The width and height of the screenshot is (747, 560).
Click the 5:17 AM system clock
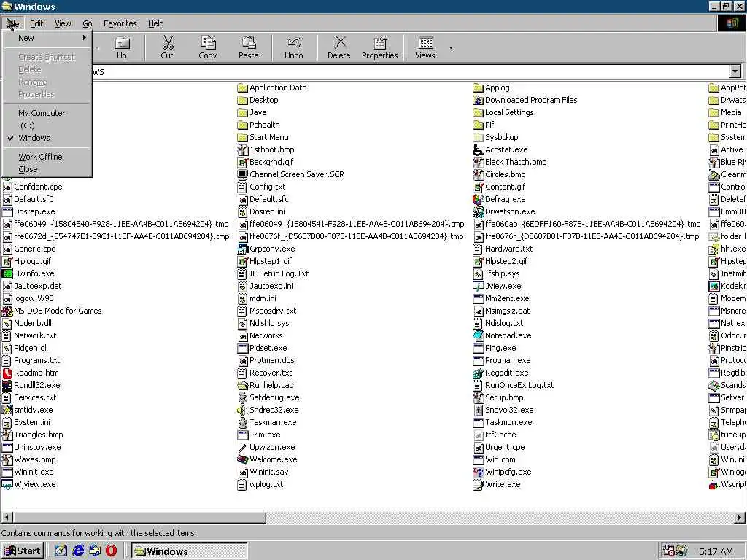pos(716,551)
